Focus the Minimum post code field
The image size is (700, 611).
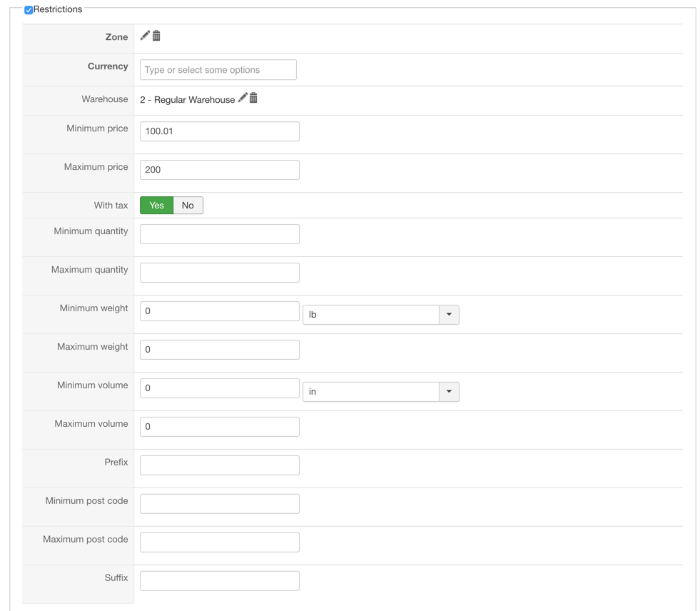pos(219,504)
